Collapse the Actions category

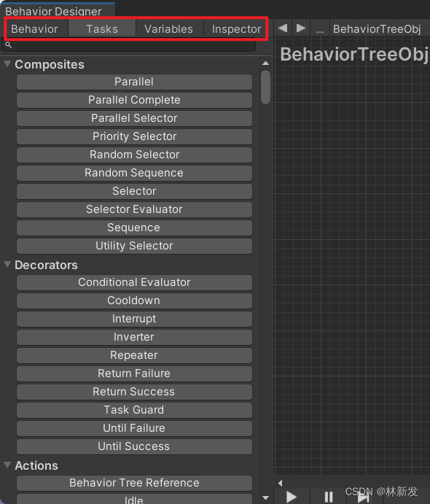tap(7, 465)
